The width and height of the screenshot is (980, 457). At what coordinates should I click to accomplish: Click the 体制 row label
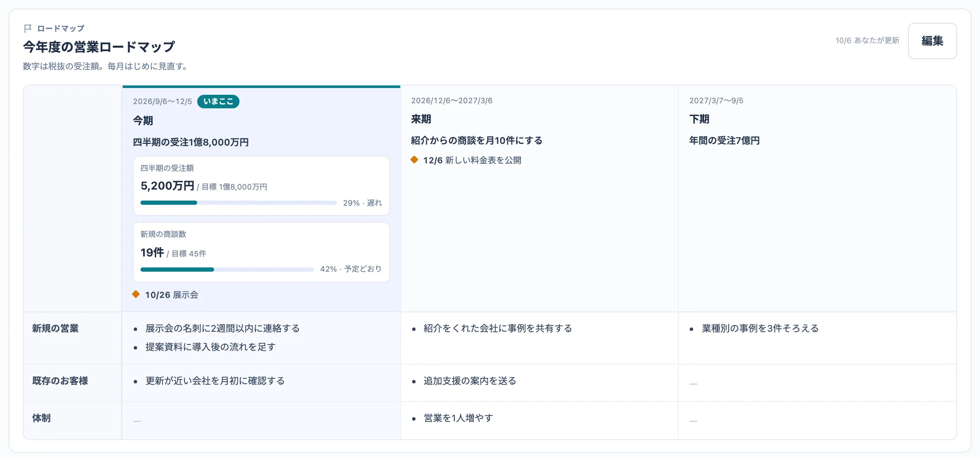click(41, 418)
